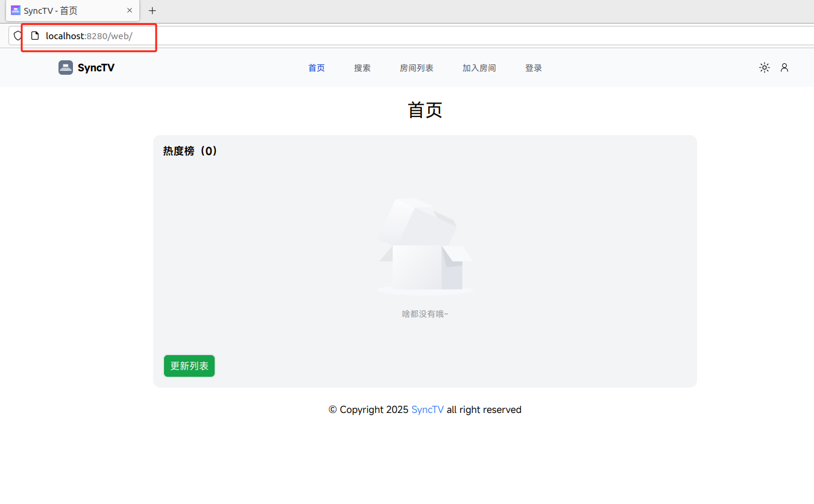Click the 热度榜（0）heading
This screenshot has height=504, width=814.
[x=190, y=151]
